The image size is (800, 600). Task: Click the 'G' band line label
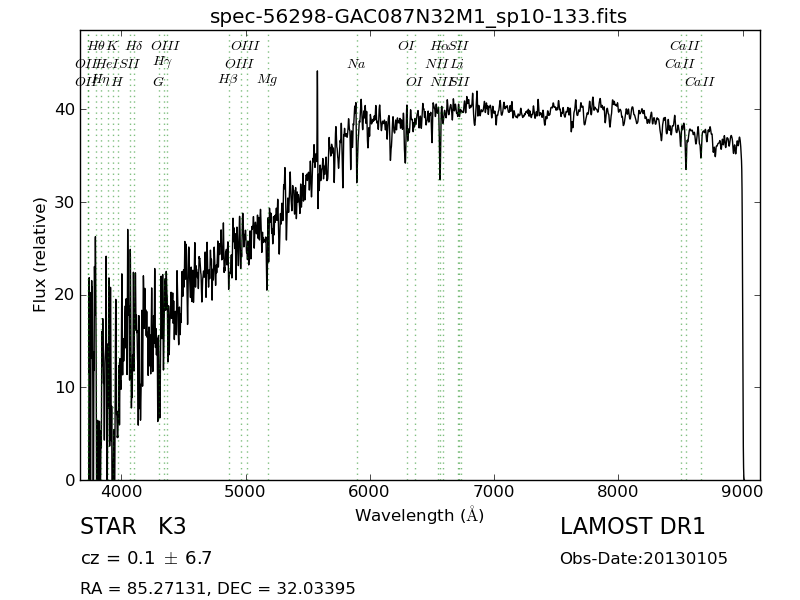click(159, 82)
